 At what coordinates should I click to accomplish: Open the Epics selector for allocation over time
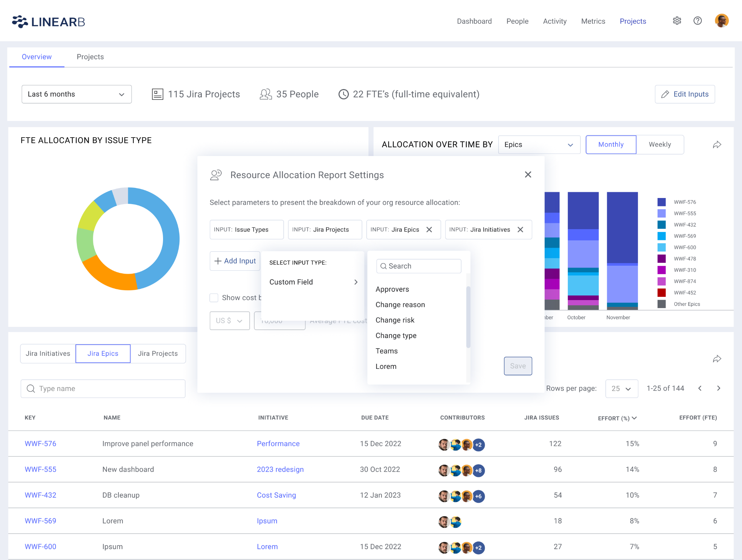(x=539, y=144)
